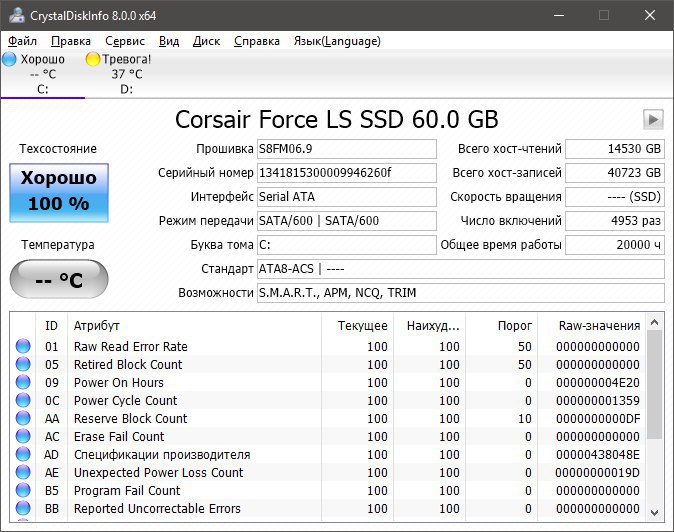Click the Хорошо 100 % health status button
The height and width of the screenshot is (532, 674).
(59, 193)
